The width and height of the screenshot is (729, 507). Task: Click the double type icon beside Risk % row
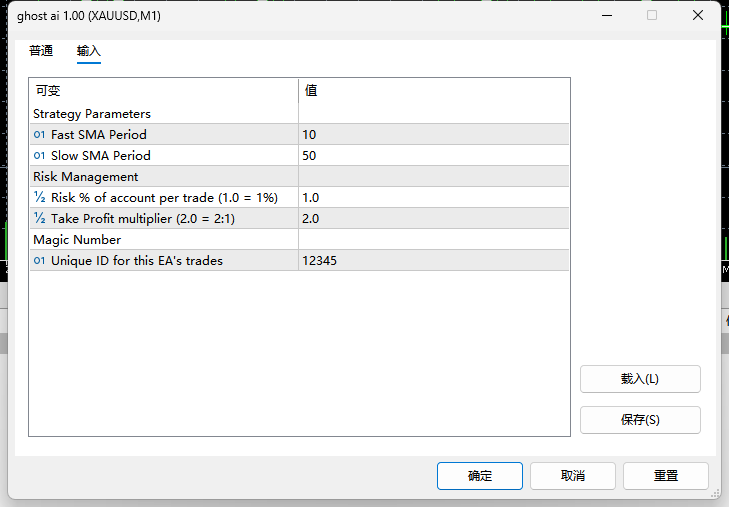coord(40,197)
